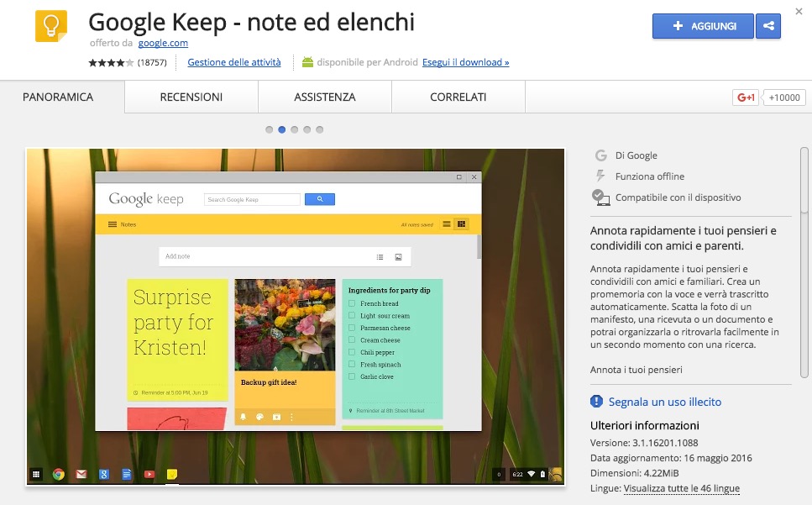Click the YouTube icon in the screenshot shelf
Viewport: 812px width, 505px height.
point(149,474)
